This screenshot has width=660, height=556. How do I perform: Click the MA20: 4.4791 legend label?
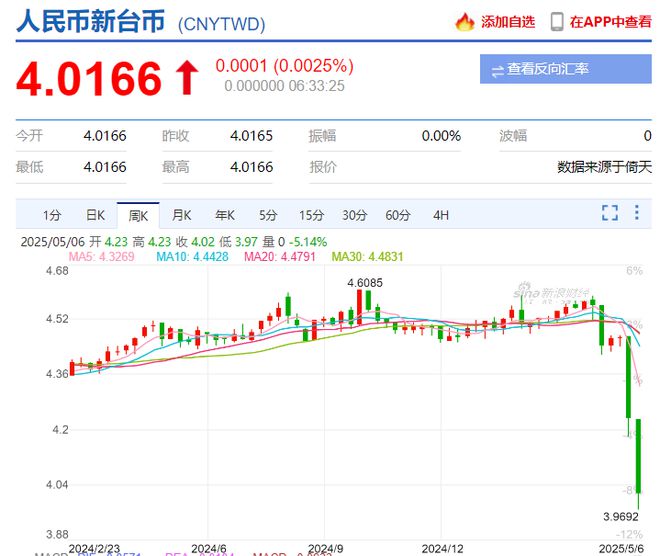tap(280, 257)
